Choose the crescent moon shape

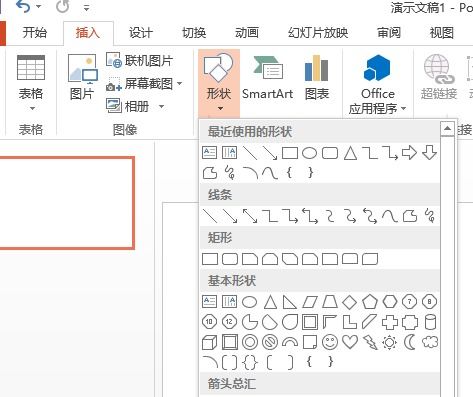[x=410, y=342]
